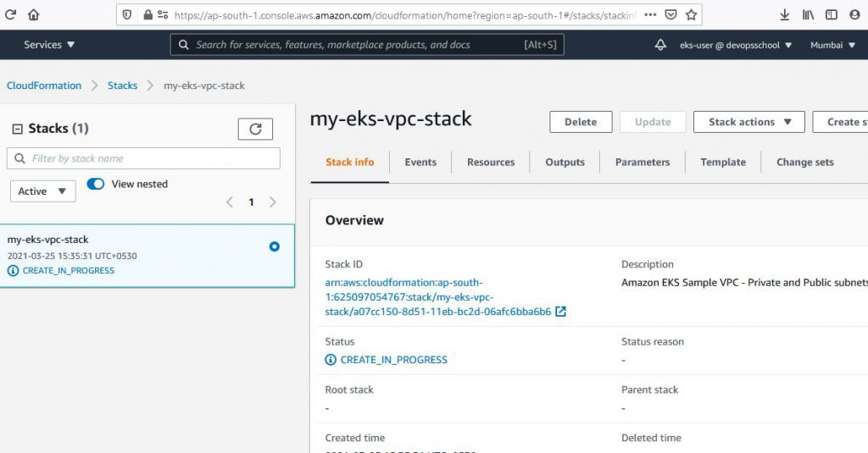The height and width of the screenshot is (453, 868).
Task: Click the browser home icon
Action: 34,14
